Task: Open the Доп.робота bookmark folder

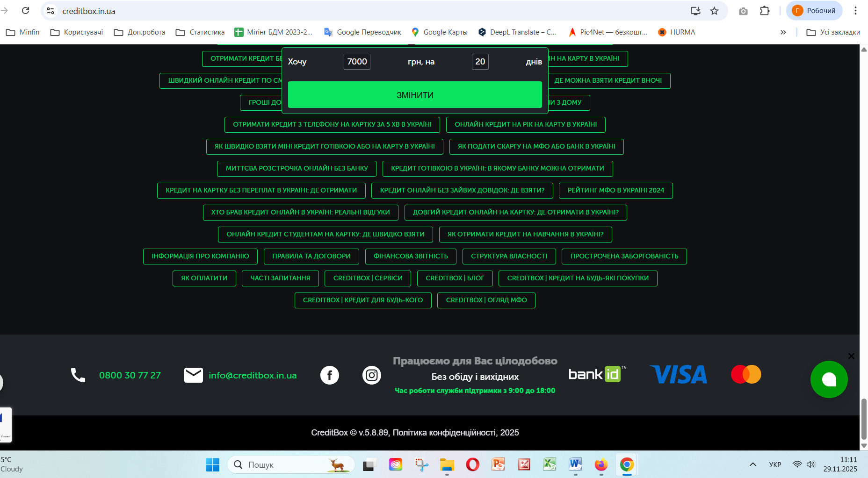Action: coord(139,32)
